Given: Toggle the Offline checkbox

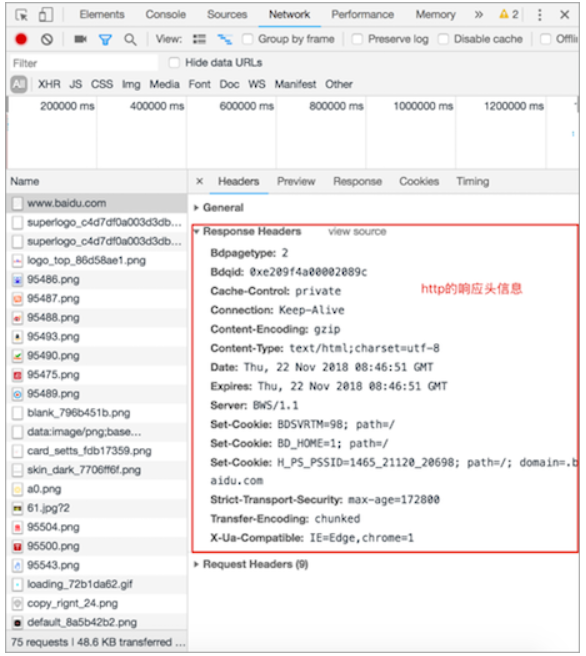Looking at the screenshot, I should (545, 39).
